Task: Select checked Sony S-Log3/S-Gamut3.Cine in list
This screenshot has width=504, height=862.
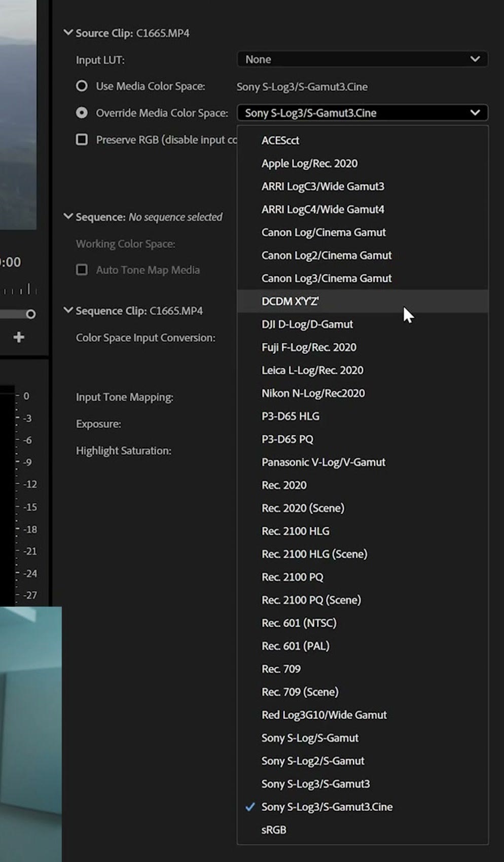Action: [x=362, y=807]
